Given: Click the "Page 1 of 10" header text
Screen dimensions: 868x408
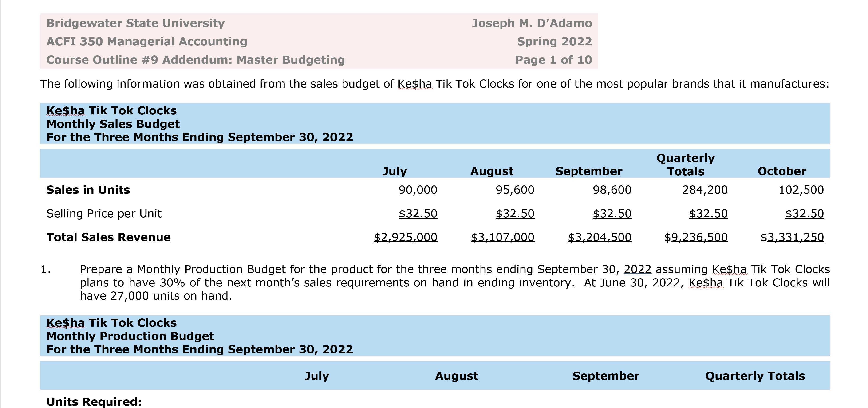Looking at the screenshot, I should pos(553,60).
